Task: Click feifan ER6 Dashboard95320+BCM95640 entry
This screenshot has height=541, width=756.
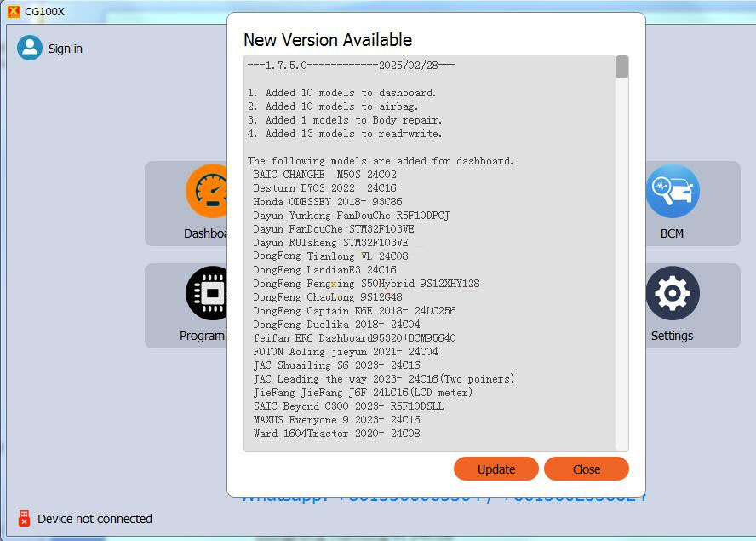Action: 354,338
